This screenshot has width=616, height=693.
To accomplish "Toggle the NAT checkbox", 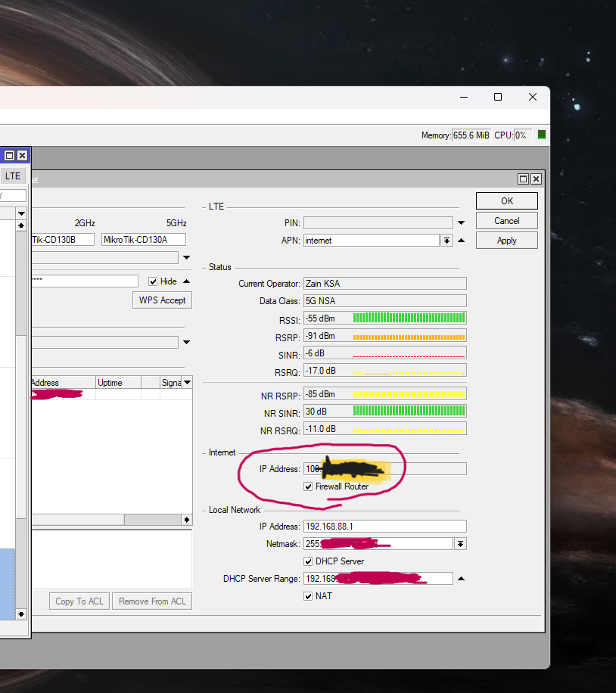I will 308,596.
